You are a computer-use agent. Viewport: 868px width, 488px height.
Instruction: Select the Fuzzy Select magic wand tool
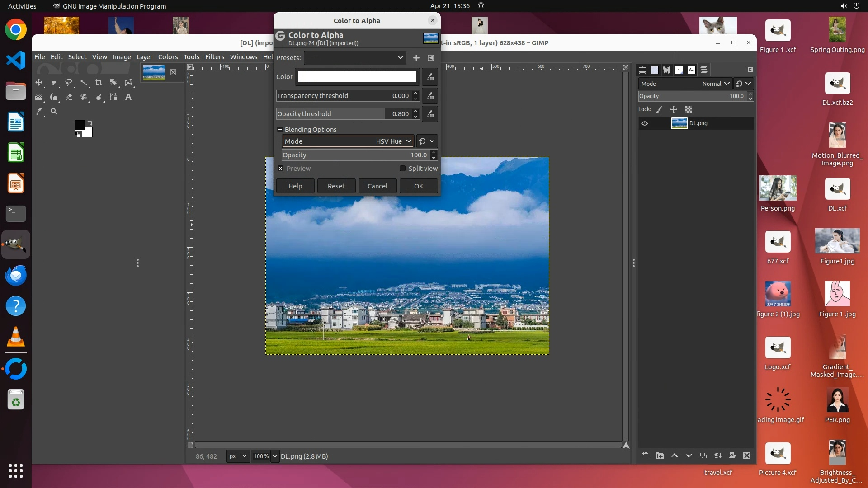coord(84,83)
